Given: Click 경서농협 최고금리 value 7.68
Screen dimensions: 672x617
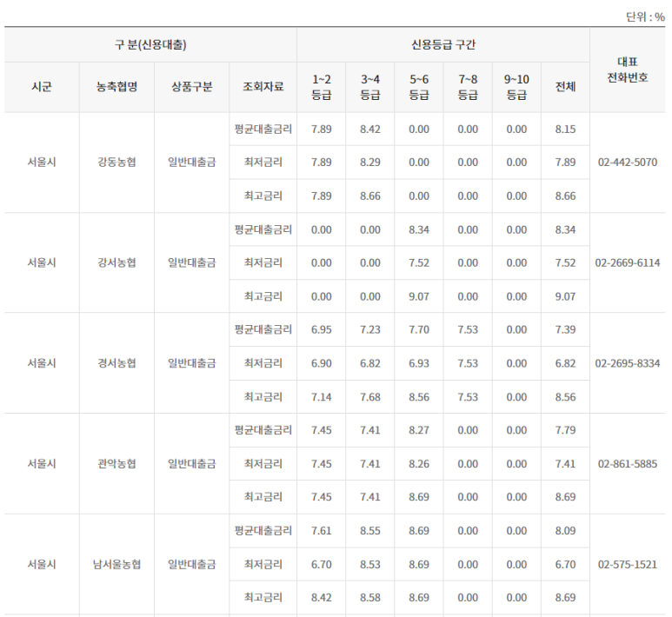Looking at the screenshot, I should [370, 397].
